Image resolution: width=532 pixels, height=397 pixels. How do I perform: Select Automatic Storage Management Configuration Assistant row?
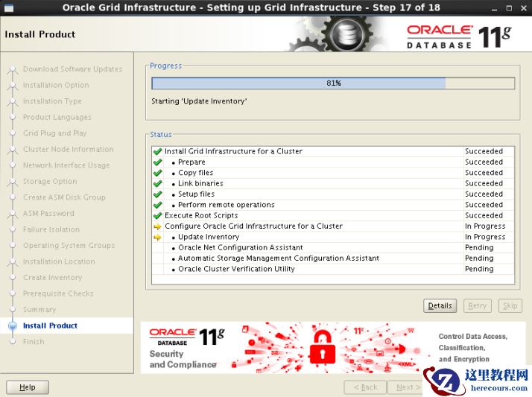[x=333, y=258]
